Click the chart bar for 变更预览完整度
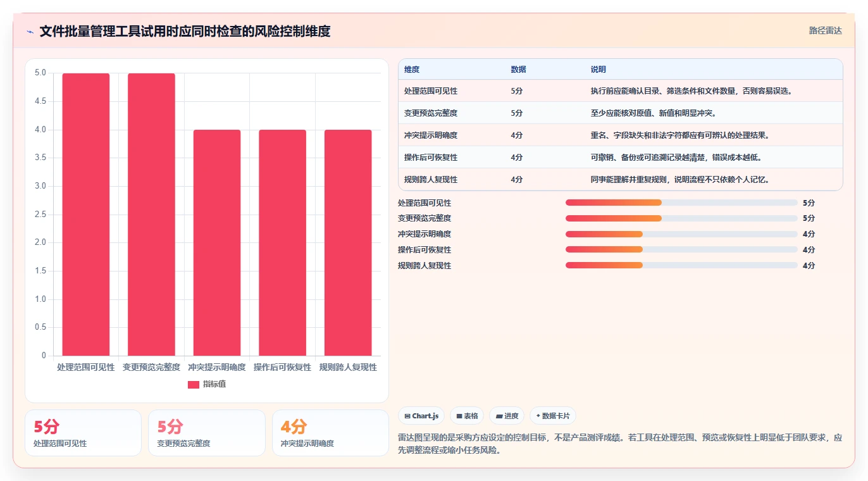 pyautogui.click(x=151, y=215)
